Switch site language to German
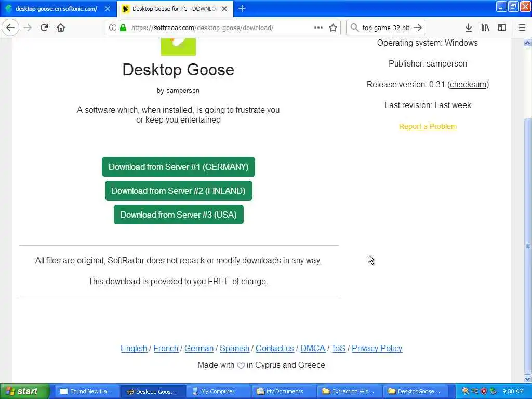This screenshot has height=399, width=532. point(199,349)
